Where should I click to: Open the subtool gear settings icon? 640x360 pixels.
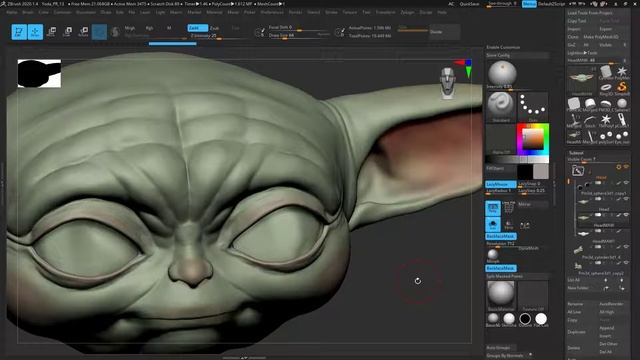(618, 167)
